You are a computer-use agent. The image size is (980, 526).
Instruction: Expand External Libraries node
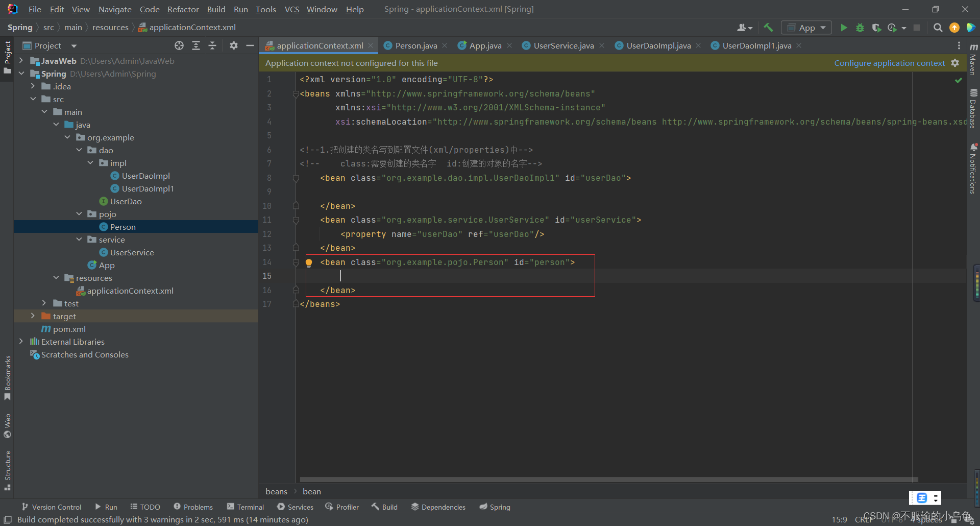point(21,342)
